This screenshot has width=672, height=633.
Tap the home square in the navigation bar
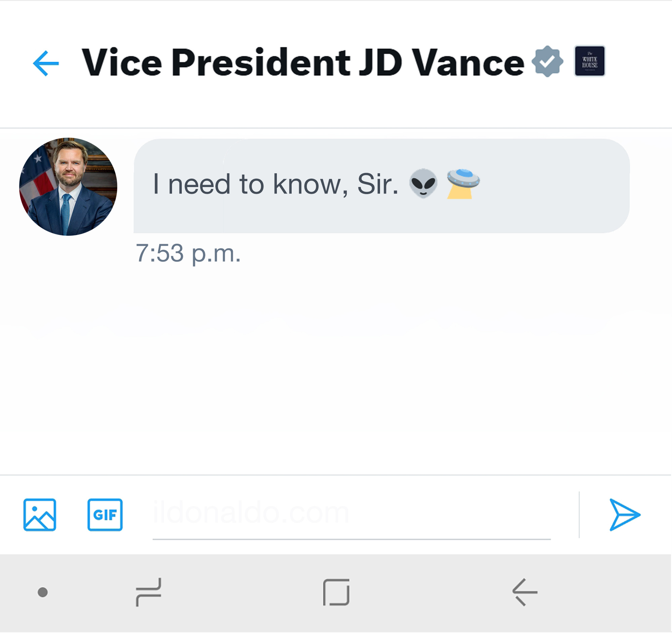point(336,593)
